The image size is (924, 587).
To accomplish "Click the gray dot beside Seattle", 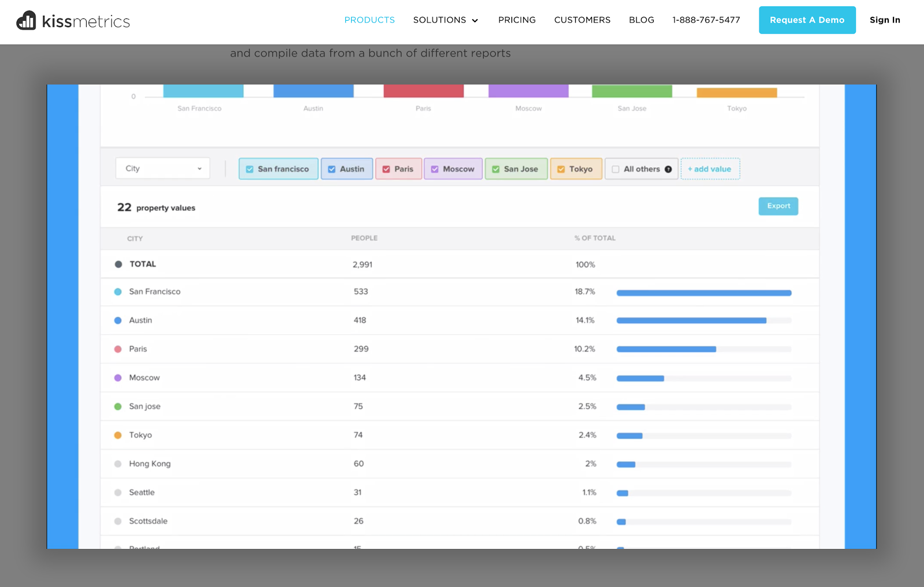I will coord(118,492).
